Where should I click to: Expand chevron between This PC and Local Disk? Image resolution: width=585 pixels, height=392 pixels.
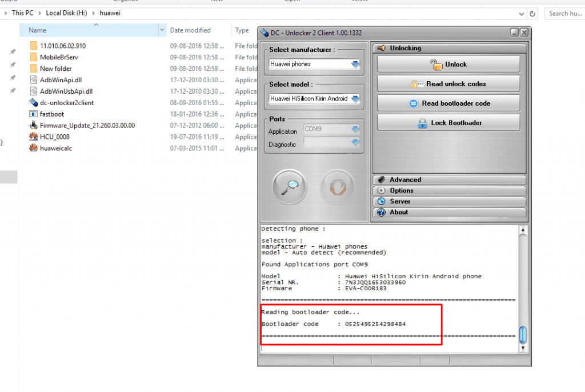[x=39, y=13]
